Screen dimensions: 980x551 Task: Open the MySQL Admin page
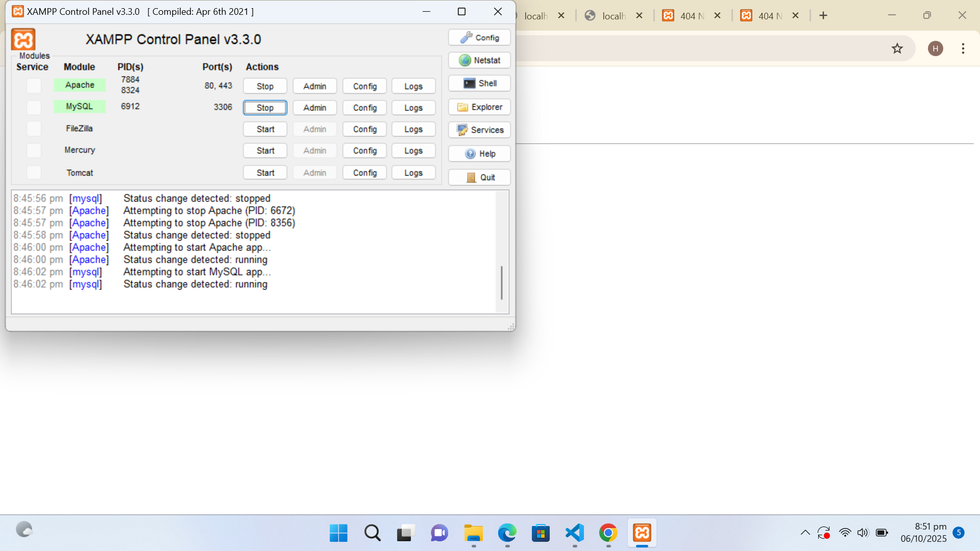click(314, 108)
